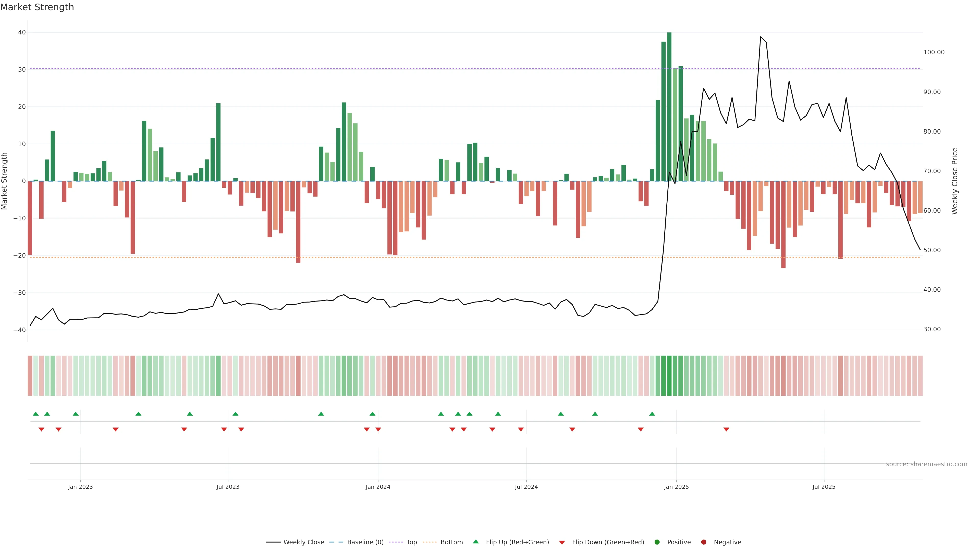This screenshot has height=551, width=980.
Task: Click the Weekly Close Price axis title
Action: pos(955,181)
